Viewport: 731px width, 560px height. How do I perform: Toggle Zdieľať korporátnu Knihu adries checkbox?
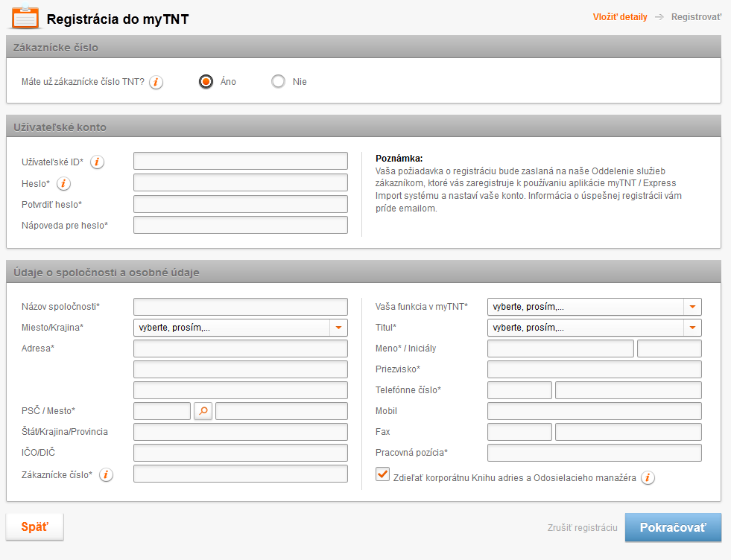point(383,474)
